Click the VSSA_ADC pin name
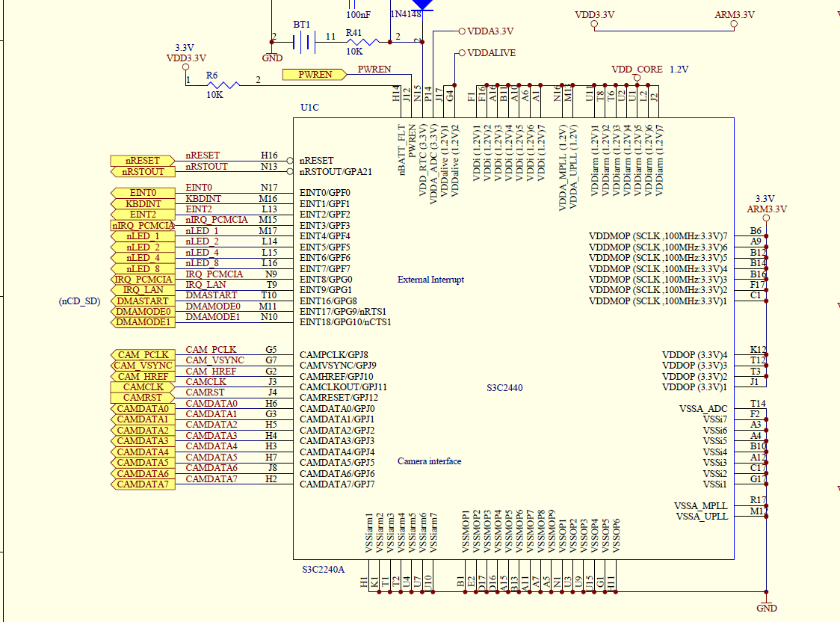Viewport: 840px width, 622px height. pos(702,409)
